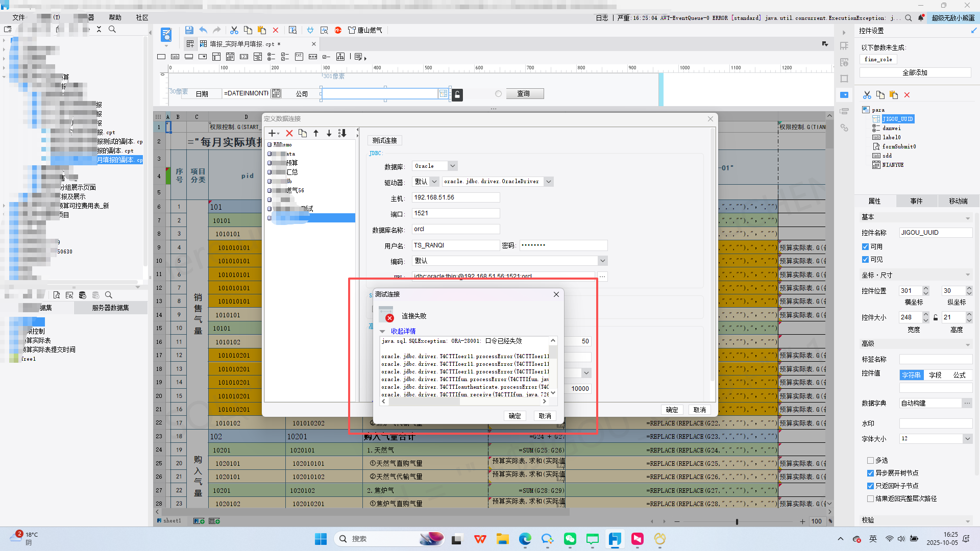
Task: Collapse details via 收起详情
Action: 403,331
